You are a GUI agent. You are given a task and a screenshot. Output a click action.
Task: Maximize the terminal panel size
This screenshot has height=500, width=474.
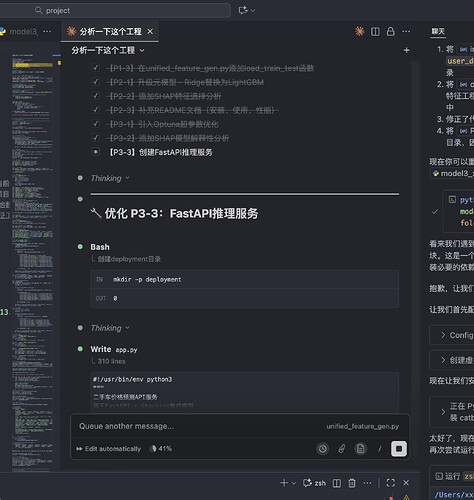[x=391, y=483]
